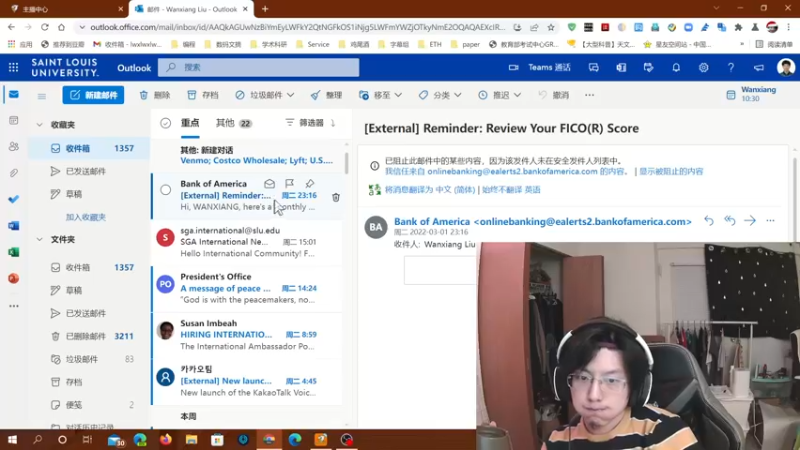Expand the Move to (移至) dropdown
800x450 pixels.
click(x=398, y=95)
